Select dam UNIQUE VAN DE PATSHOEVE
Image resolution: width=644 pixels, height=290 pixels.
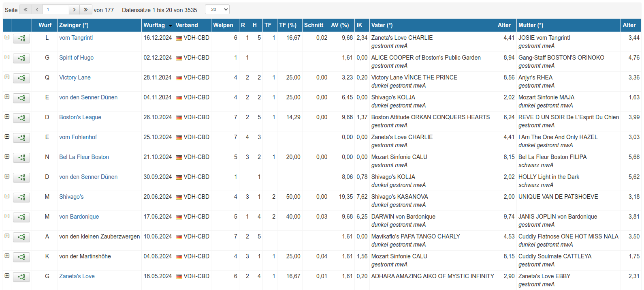coord(558,197)
